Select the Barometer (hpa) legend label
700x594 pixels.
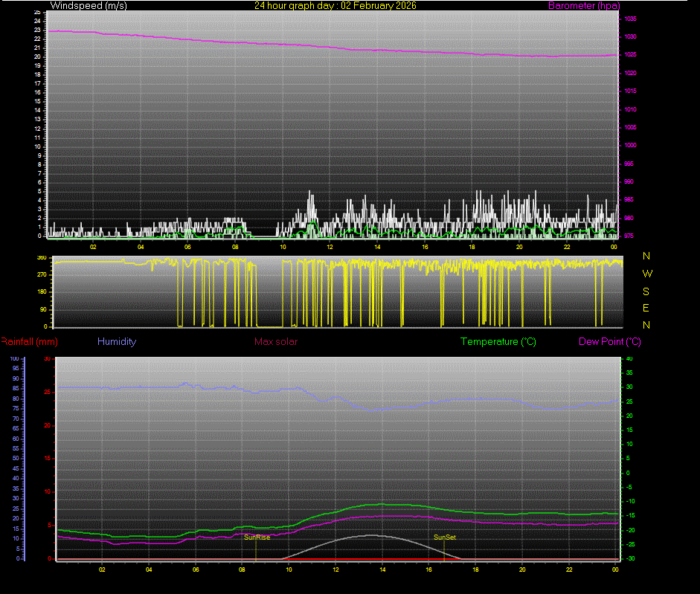pos(584,5)
